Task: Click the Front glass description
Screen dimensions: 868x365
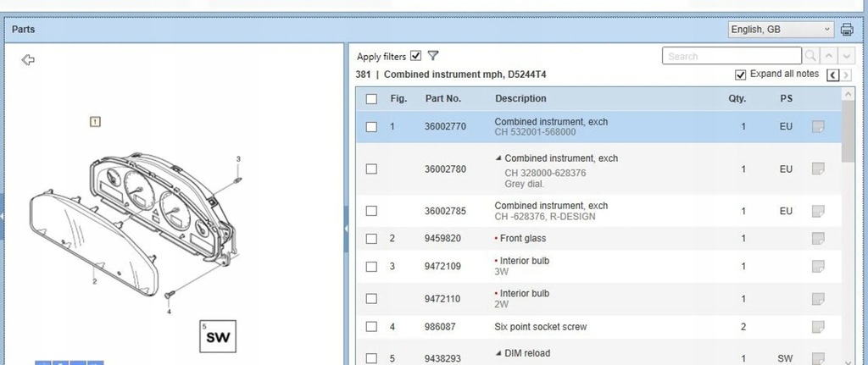Action: [x=522, y=238]
